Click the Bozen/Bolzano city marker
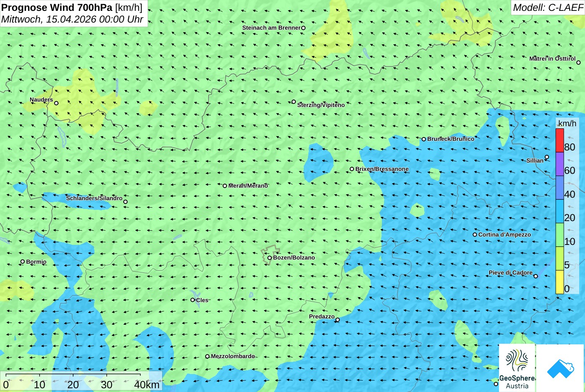The height and width of the screenshot is (392, 585). [270, 258]
